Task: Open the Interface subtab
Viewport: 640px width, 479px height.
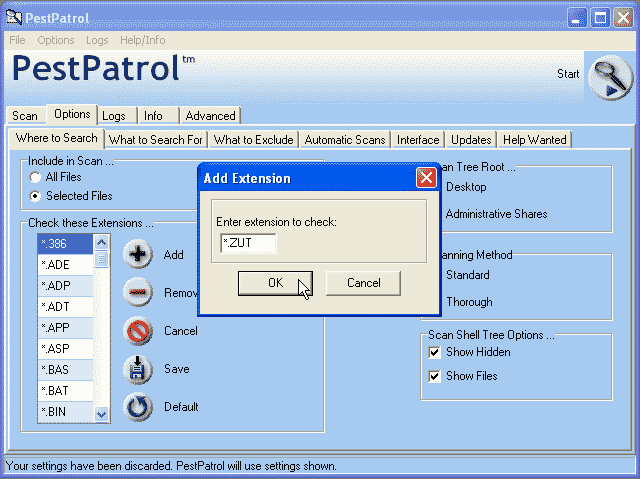Action: coord(418,140)
